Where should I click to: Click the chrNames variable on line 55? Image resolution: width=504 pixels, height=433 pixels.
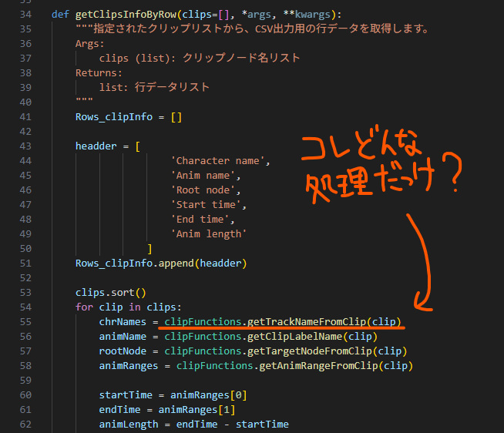tap(124, 321)
